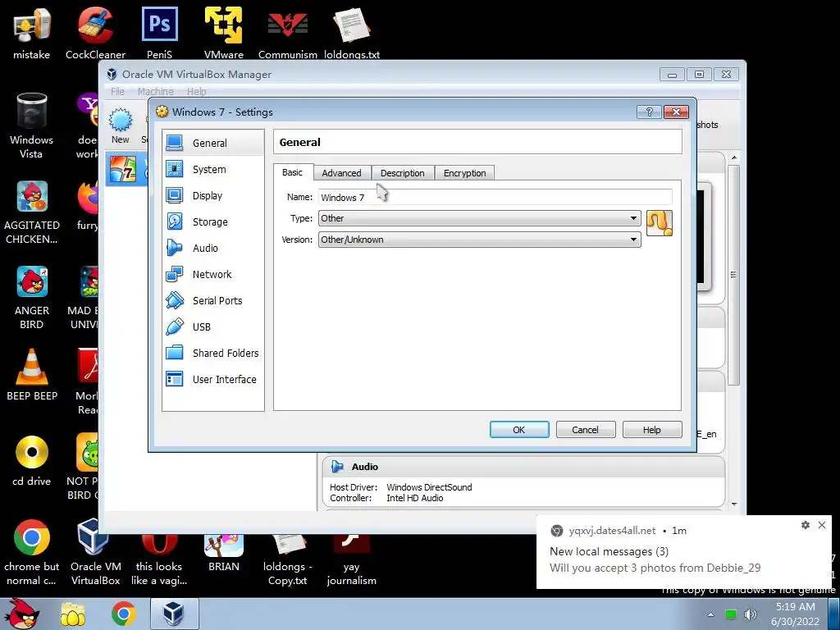Open the Help menu in VirtualBox Manager

(x=197, y=92)
